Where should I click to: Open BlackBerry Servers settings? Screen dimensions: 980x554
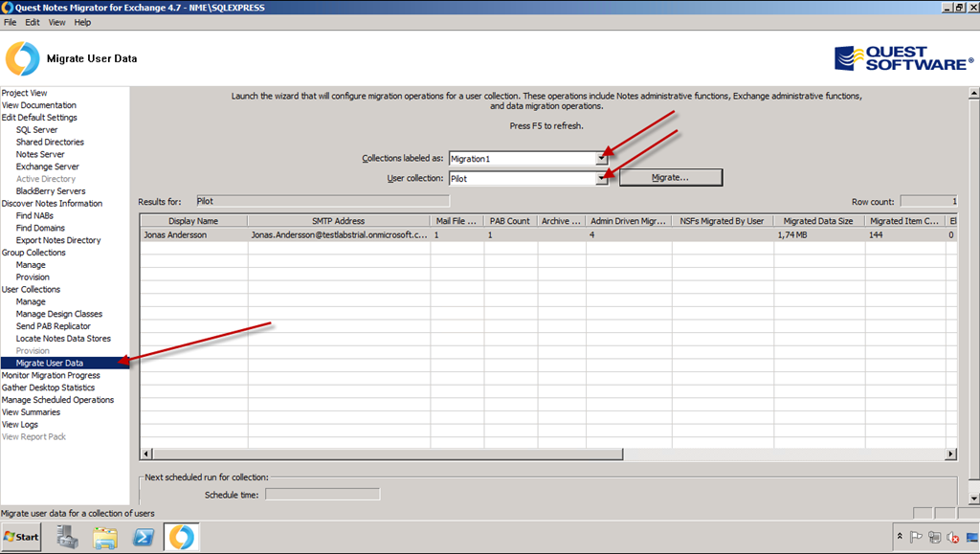pos(51,191)
